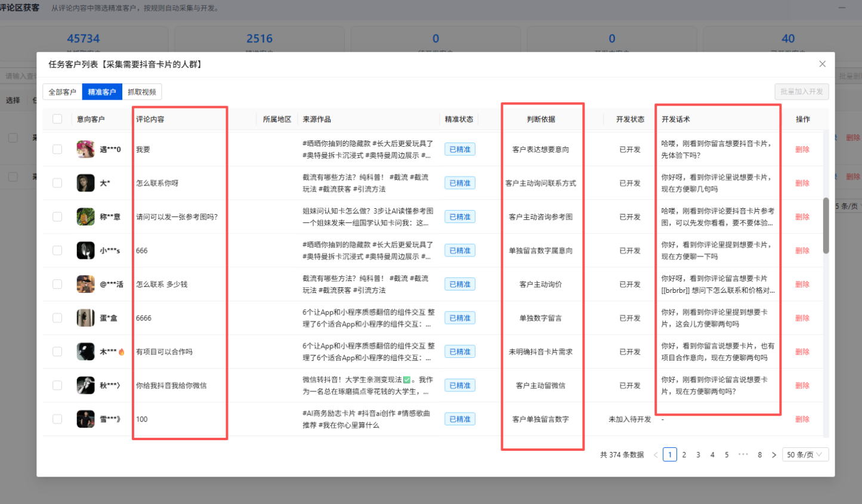This screenshot has height=504, width=862.
Task: Go to page 3
Action: point(698,455)
